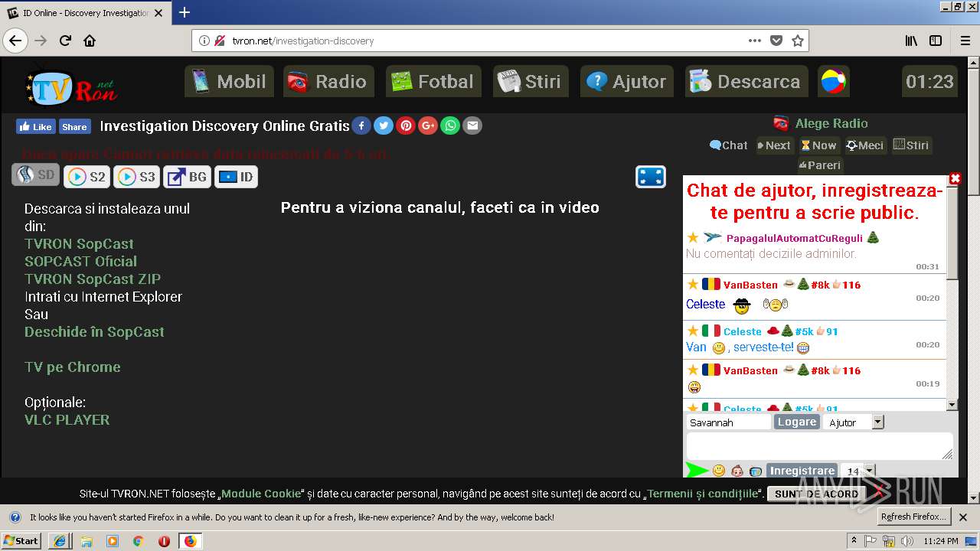
Task: Click the TV icon in chat toolbar
Action: pos(756,471)
